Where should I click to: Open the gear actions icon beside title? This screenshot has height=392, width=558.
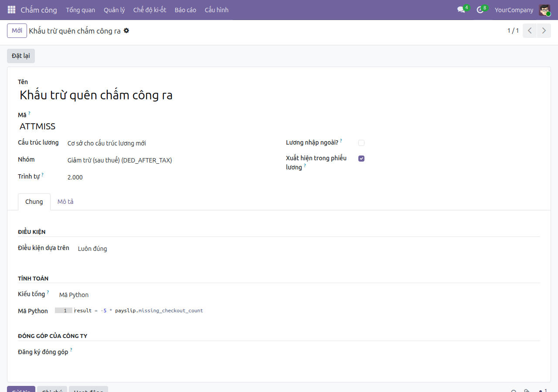click(x=126, y=31)
